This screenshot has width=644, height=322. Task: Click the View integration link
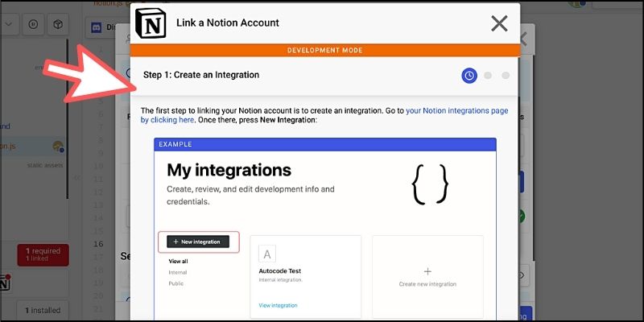[x=278, y=305]
